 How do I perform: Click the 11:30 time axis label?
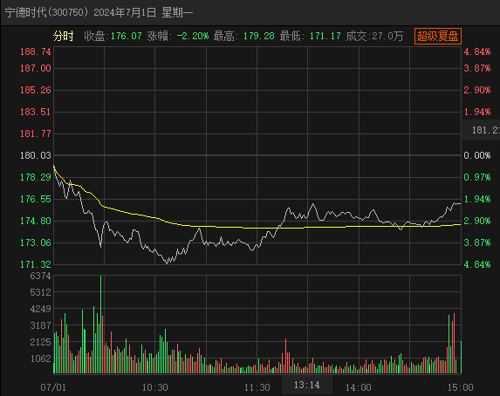[257, 388]
